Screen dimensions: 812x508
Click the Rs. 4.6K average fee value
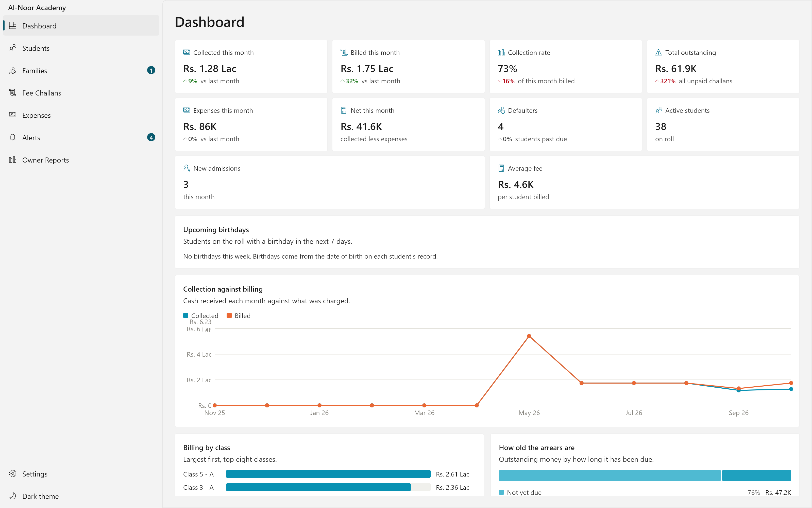click(x=516, y=184)
